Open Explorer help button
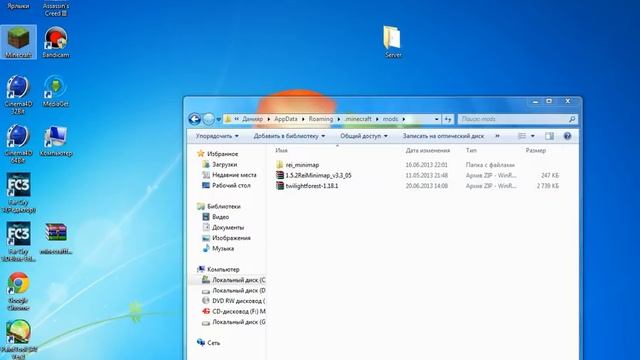Screen dimensions: 640x360 pos(567,136)
